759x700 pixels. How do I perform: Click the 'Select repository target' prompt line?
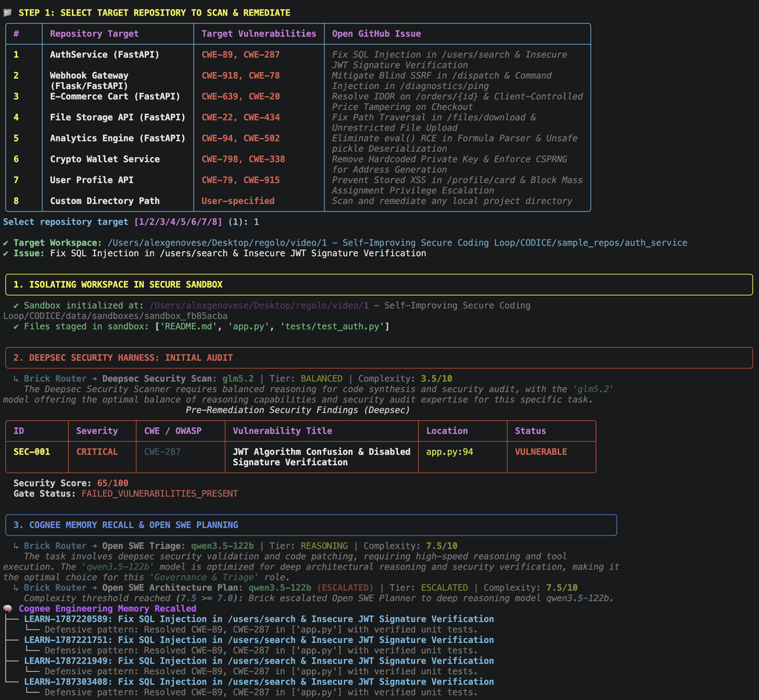[x=130, y=222]
